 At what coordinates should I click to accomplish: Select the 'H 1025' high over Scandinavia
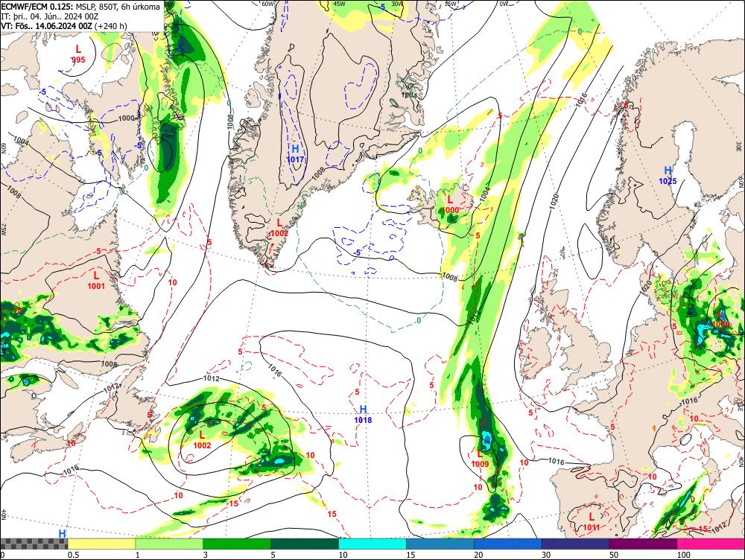668,175
